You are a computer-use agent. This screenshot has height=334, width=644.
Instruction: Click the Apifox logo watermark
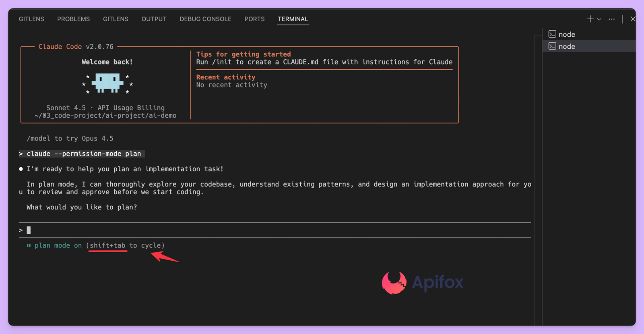pos(422,282)
